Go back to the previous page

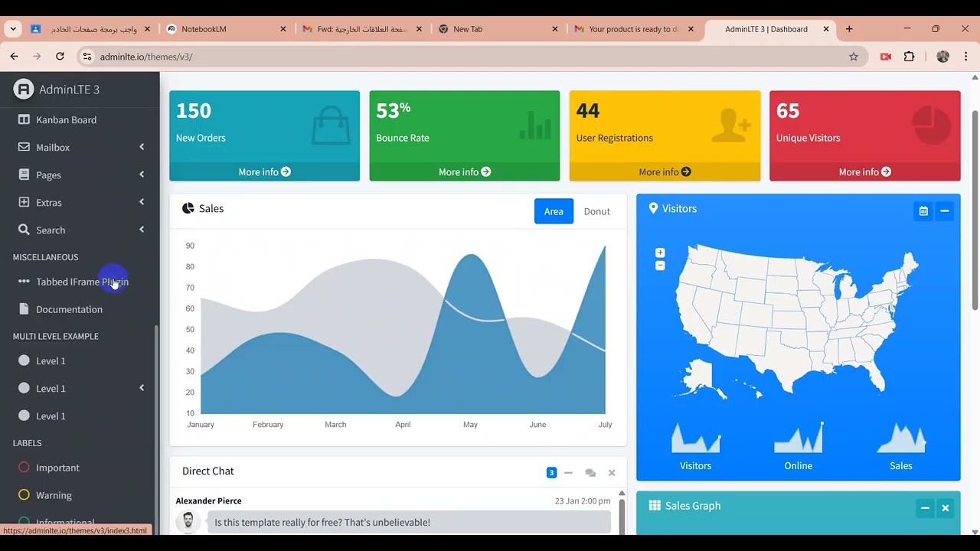coord(14,57)
